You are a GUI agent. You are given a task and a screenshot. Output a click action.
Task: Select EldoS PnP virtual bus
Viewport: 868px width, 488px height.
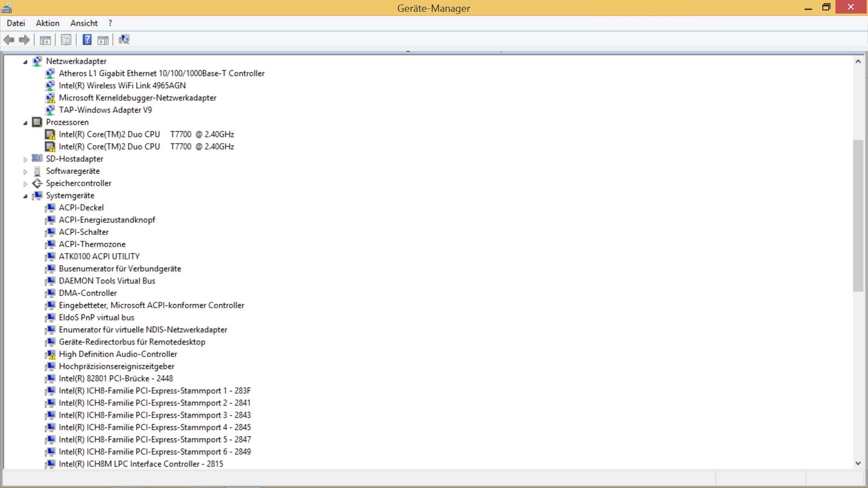96,317
